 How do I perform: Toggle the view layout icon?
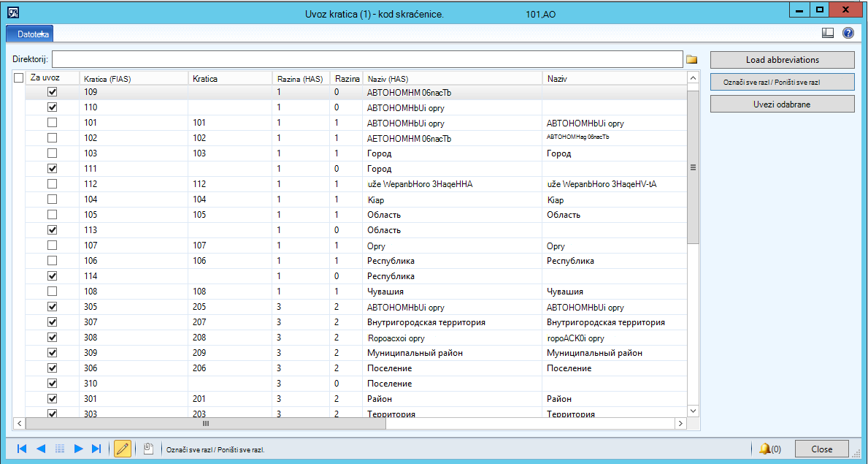[828, 34]
